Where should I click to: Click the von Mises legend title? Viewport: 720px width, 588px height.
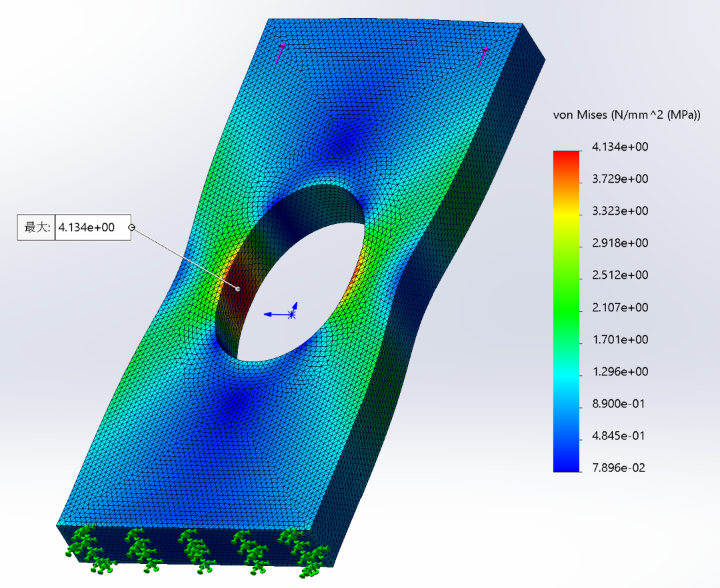627,115
